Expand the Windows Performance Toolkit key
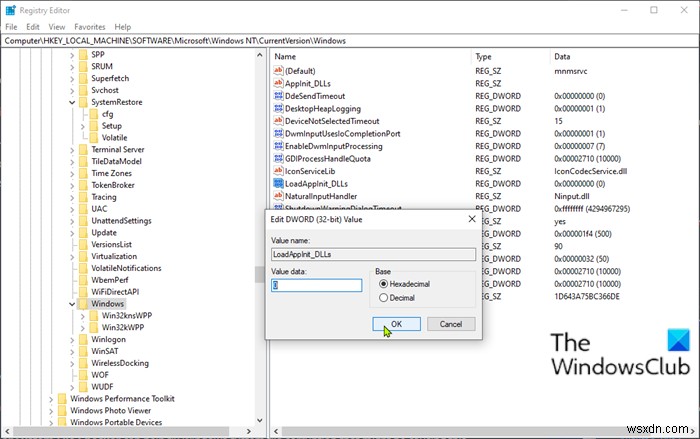The image size is (700, 439). pos(51,399)
